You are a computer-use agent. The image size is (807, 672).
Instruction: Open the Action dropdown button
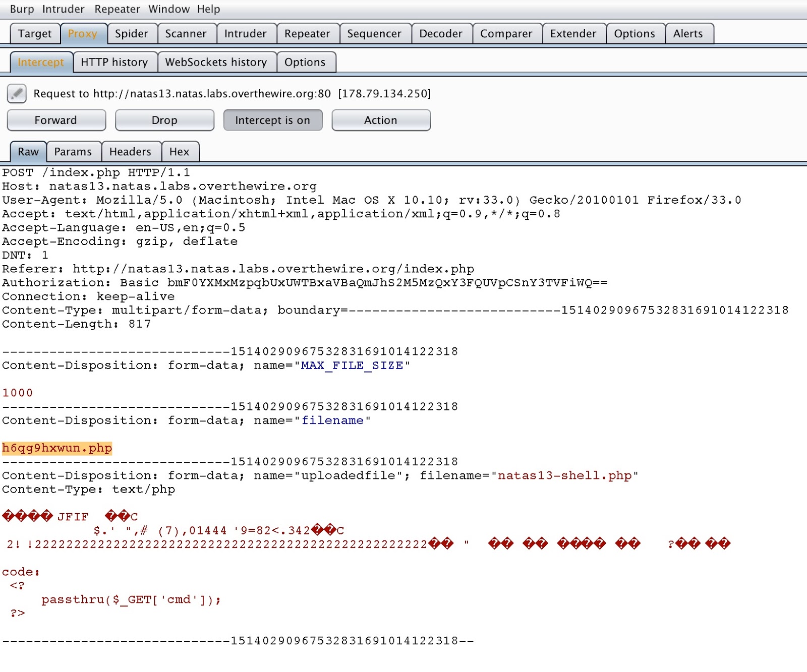tap(381, 120)
